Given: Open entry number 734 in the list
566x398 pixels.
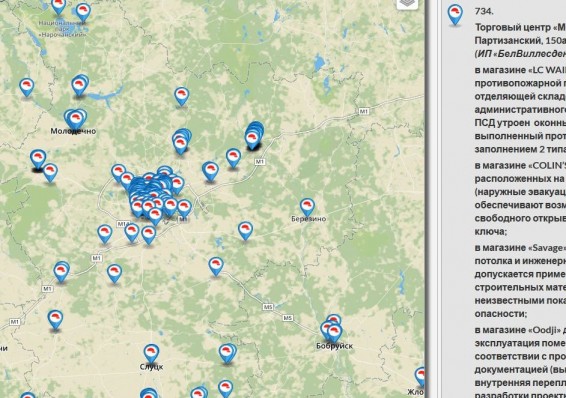Looking at the screenshot, I should tap(484, 11).
